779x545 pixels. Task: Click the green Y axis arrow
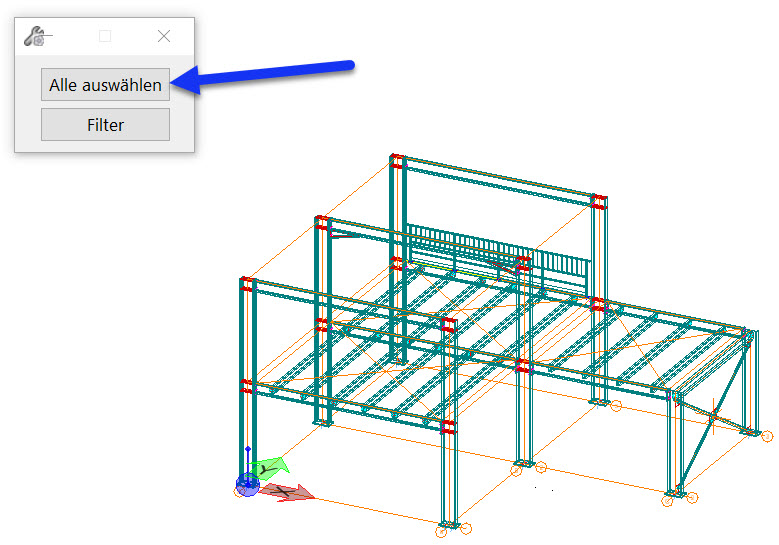point(269,468)
